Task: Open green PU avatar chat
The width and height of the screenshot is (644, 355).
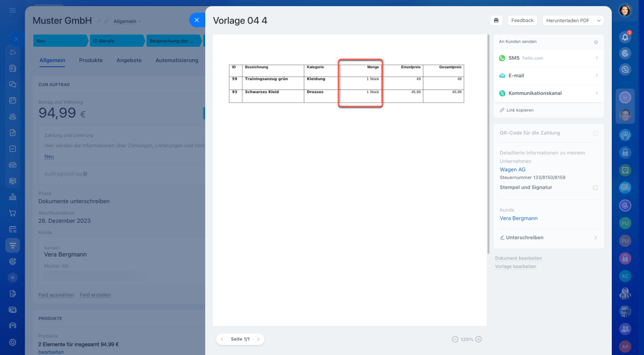Action: coord(625,223)
